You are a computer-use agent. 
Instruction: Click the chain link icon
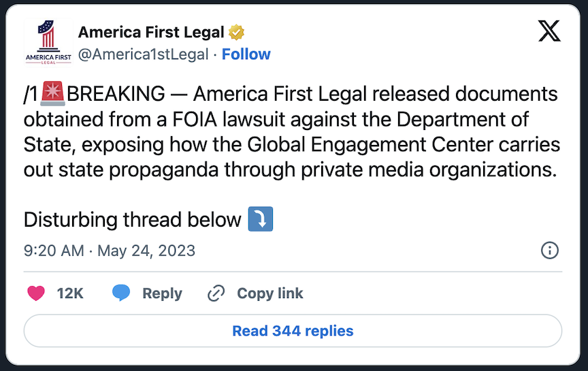click(x=216, y=293)
